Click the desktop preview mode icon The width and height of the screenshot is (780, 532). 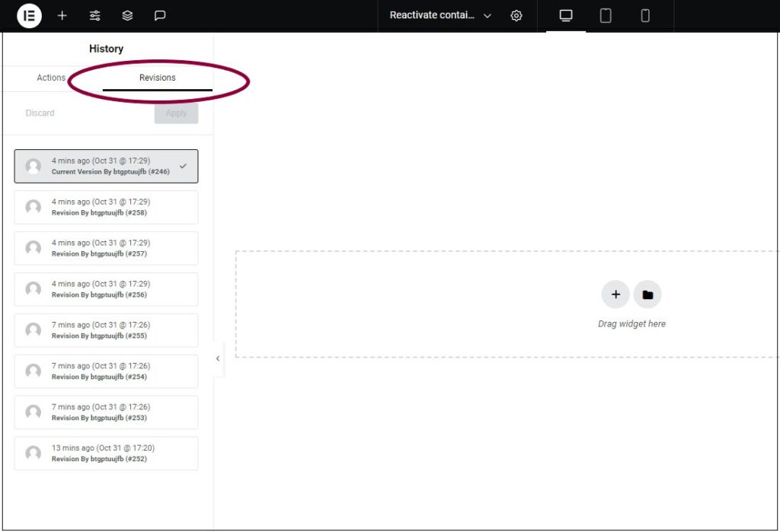tap(564, 15)
